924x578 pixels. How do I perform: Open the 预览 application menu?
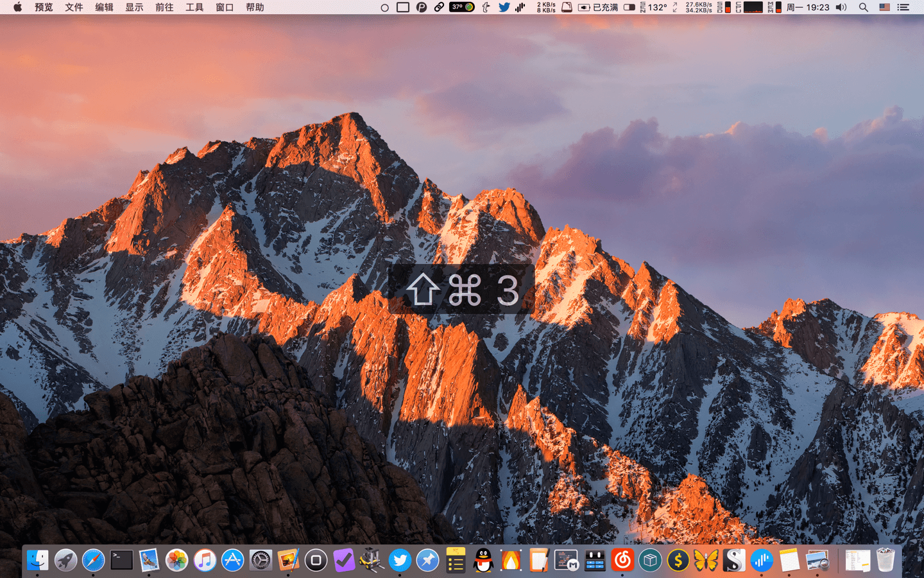(x=44, y=7)
